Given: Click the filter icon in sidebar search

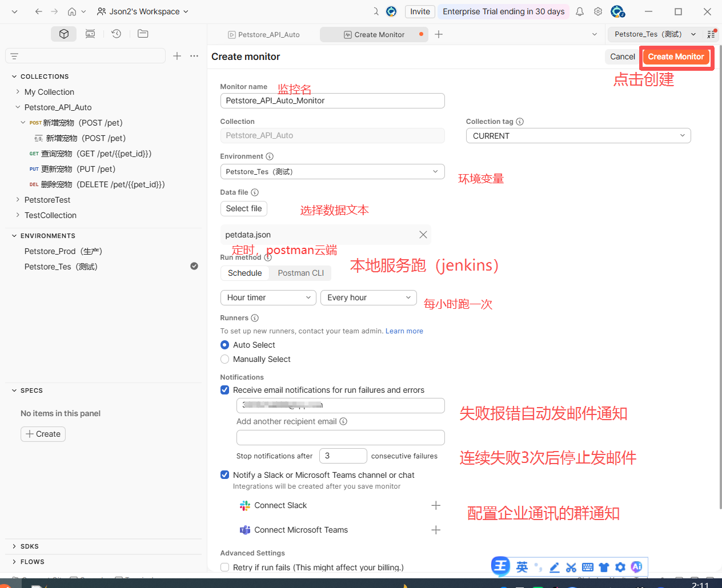Looking at the screenshot, I should point(14,56).
